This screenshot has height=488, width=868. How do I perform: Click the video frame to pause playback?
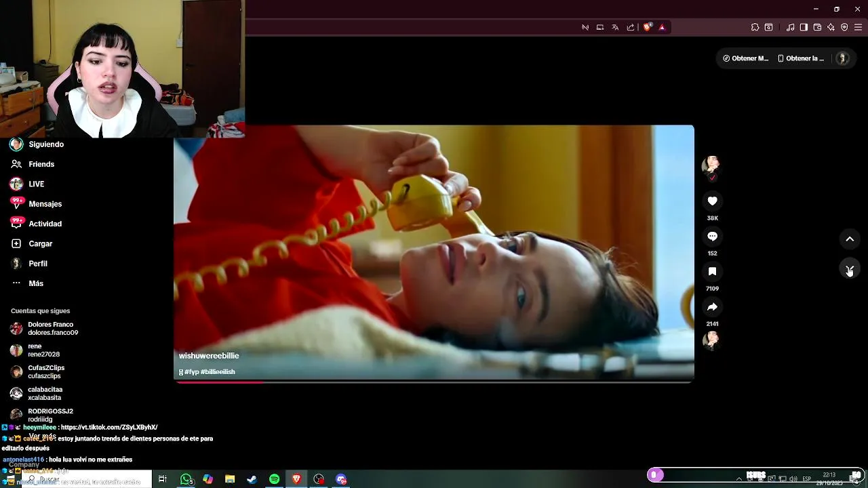pos(434,253)
